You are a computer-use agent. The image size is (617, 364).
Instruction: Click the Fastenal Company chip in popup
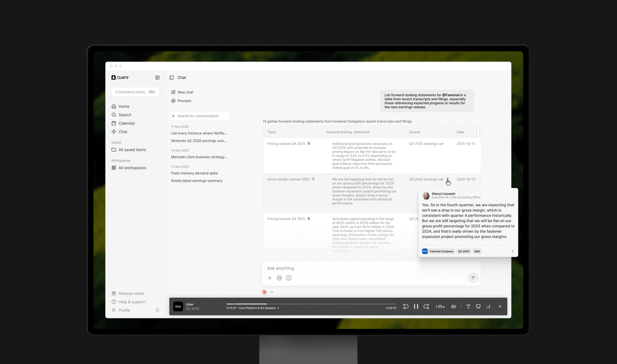pos(438,251)
